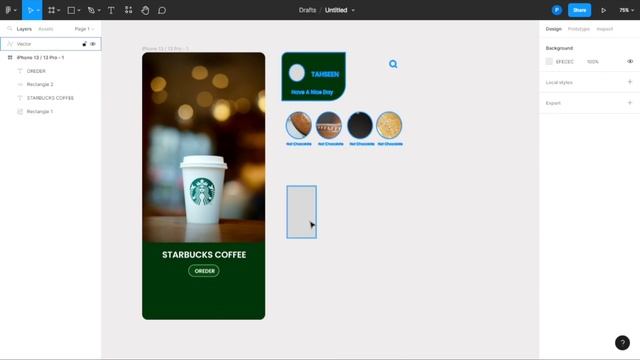
Task: Open the Design tab
Action: [553, 29]
